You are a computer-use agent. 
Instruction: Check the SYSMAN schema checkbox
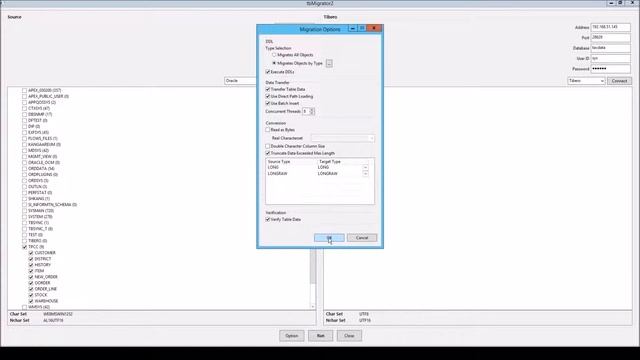pyautogui.click(x=24, y=211)
